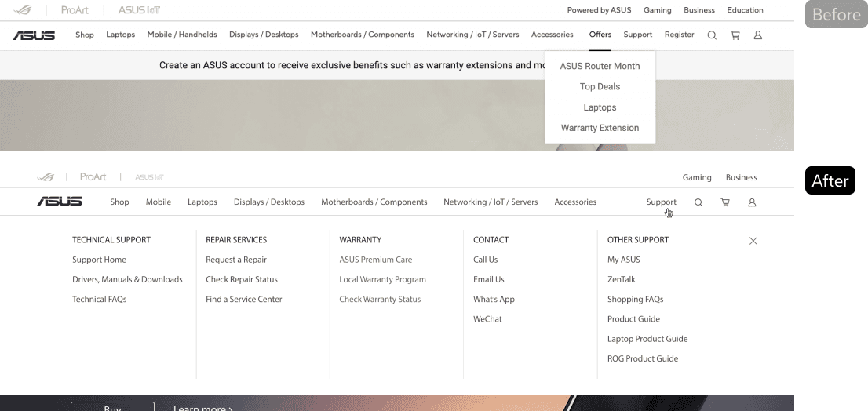Click the ProArt logo in the After top bar
The height and width of the screenshot is (411, 868).
pyautogui.click(x=93, y=177)
